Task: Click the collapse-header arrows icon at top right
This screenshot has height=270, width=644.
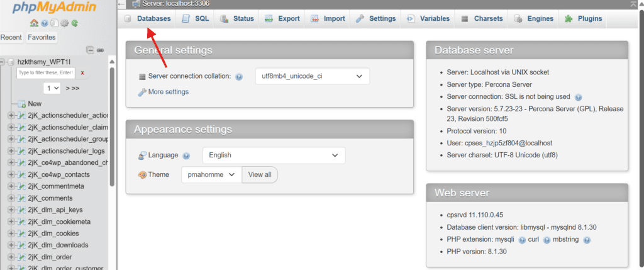Action: tap(633, 4)
